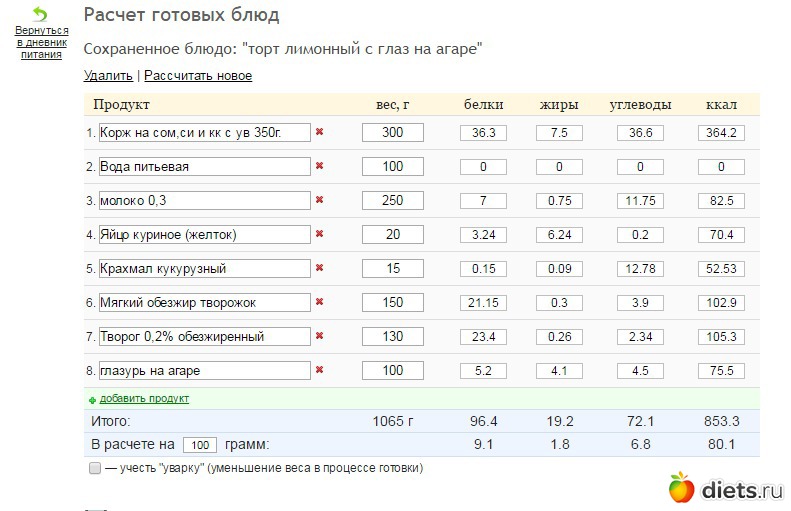
Task: Remove the Корж product row with red X
Action: (x=319, y=132)
